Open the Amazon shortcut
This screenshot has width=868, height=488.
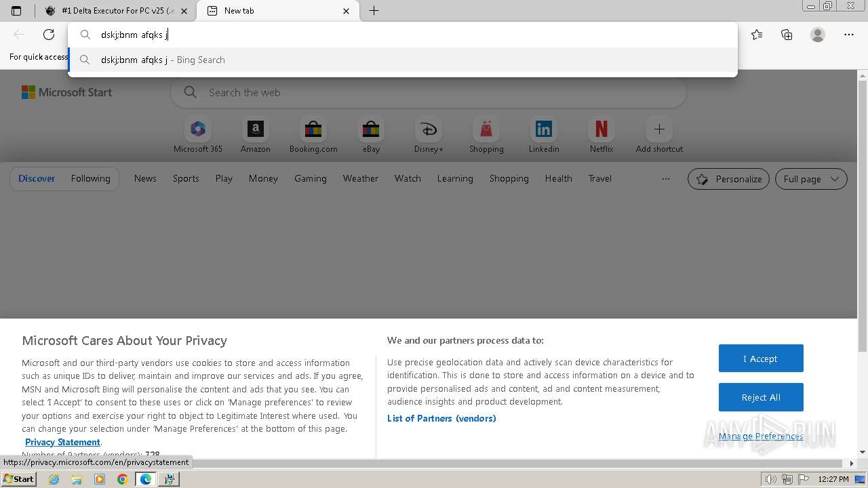click(256, 136)
